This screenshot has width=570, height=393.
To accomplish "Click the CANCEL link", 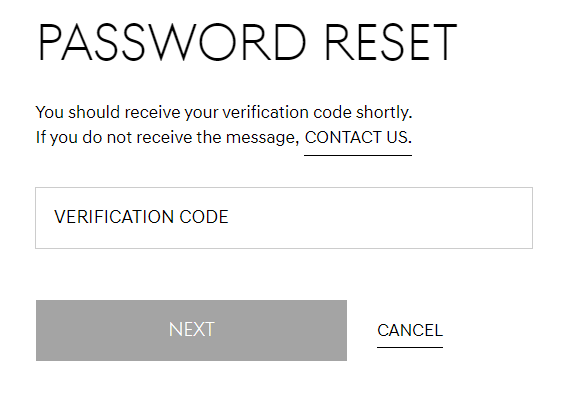I will click(x=410, y=331).
